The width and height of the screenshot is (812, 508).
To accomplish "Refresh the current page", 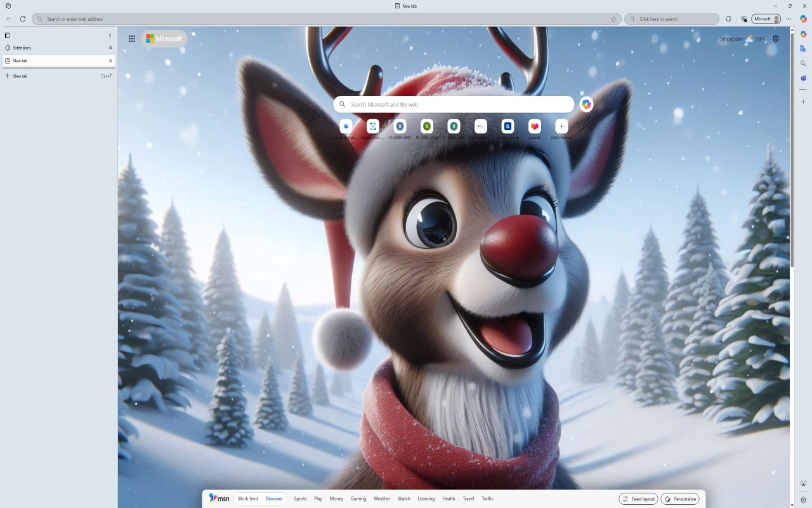I will click(x=23, y=19).
